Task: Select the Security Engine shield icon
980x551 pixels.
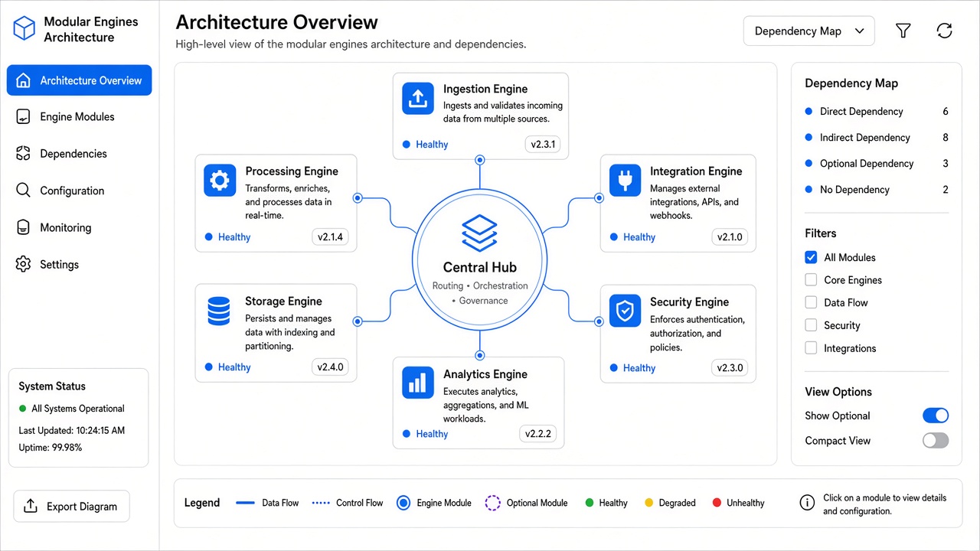Action: pos(625,311)
